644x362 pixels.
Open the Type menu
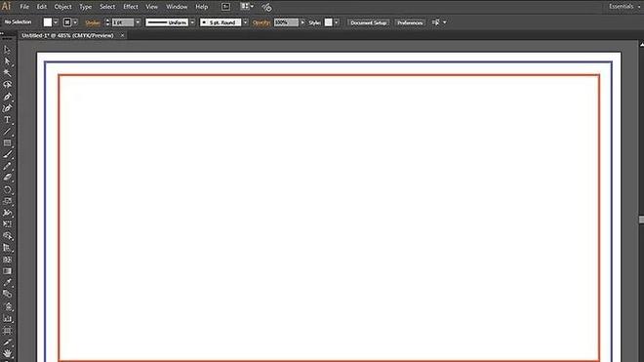click(x=85, y=7)
